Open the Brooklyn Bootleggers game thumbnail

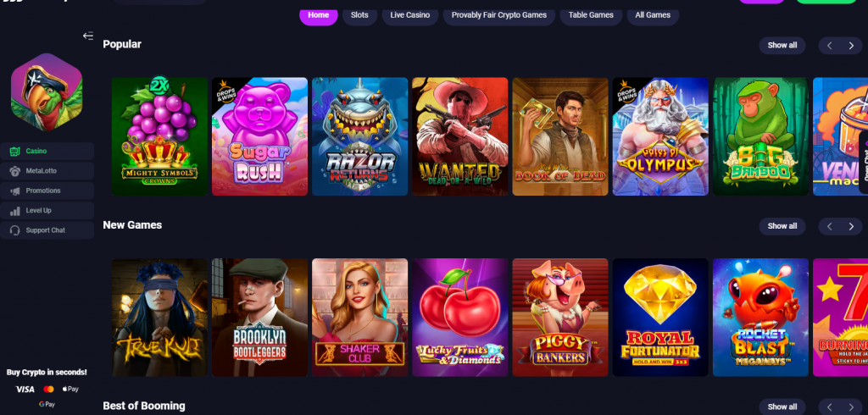click(x=259, y=317)
